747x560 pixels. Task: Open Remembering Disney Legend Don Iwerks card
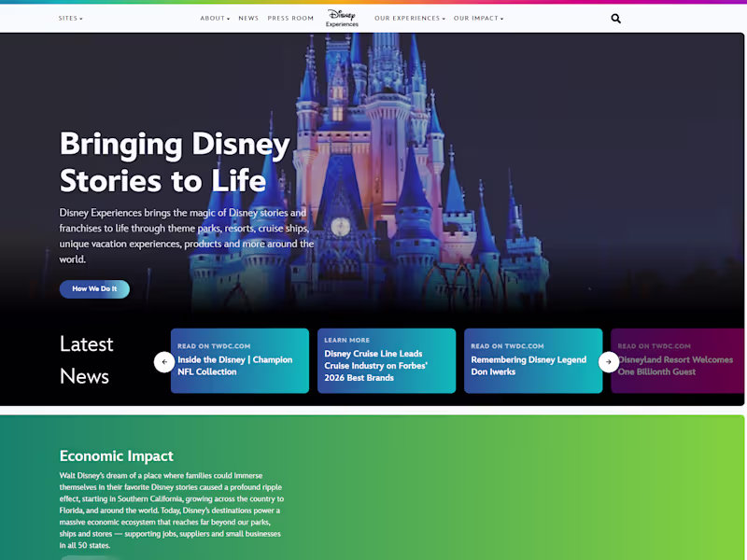(x=533, y=361)
